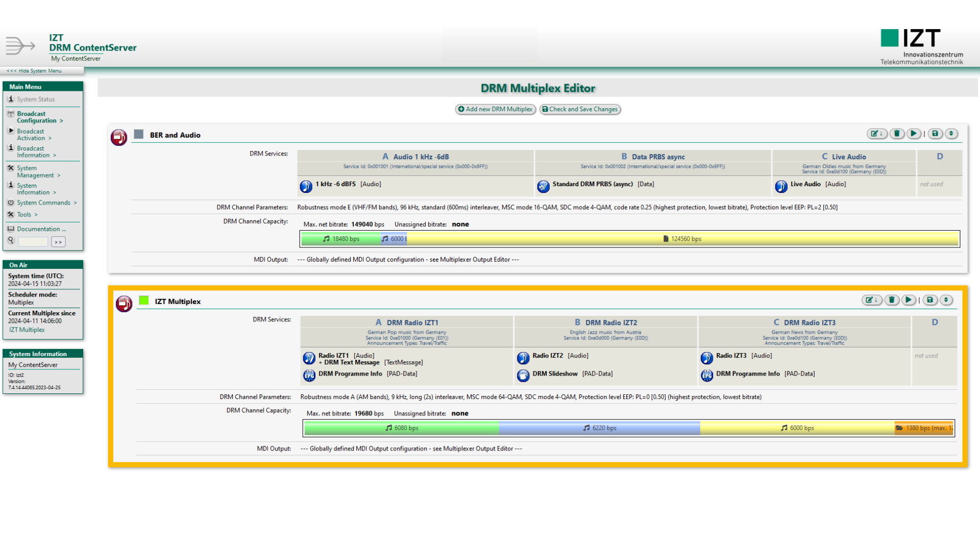Click red multiplex icon beside BER and Audio
Screen dimensions: 980x551
point(119,137)
